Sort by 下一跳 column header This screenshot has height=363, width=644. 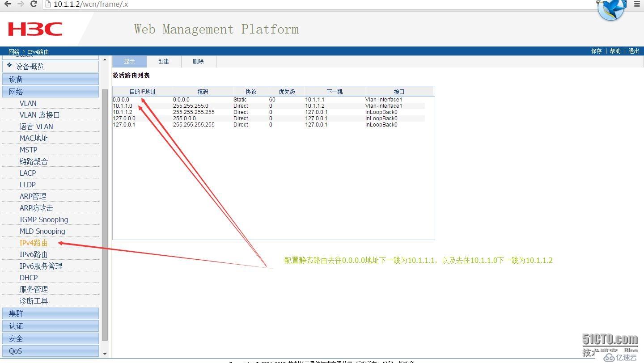[335, 92]
